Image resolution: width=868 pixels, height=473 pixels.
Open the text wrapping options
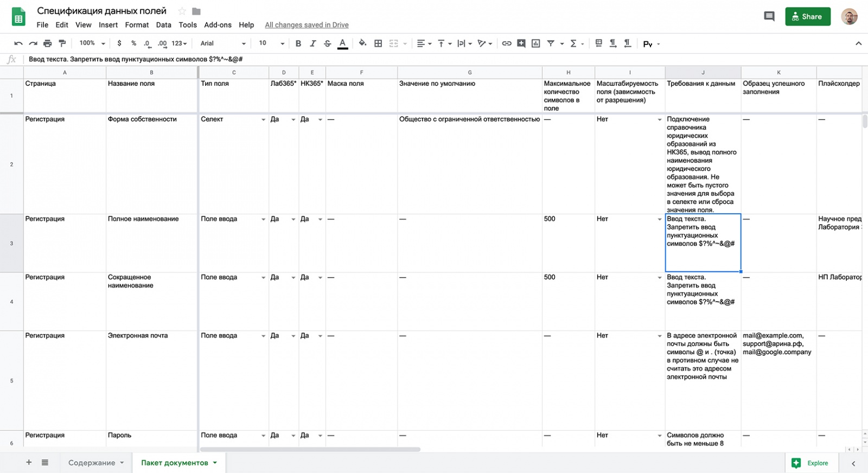coord(464,43)
